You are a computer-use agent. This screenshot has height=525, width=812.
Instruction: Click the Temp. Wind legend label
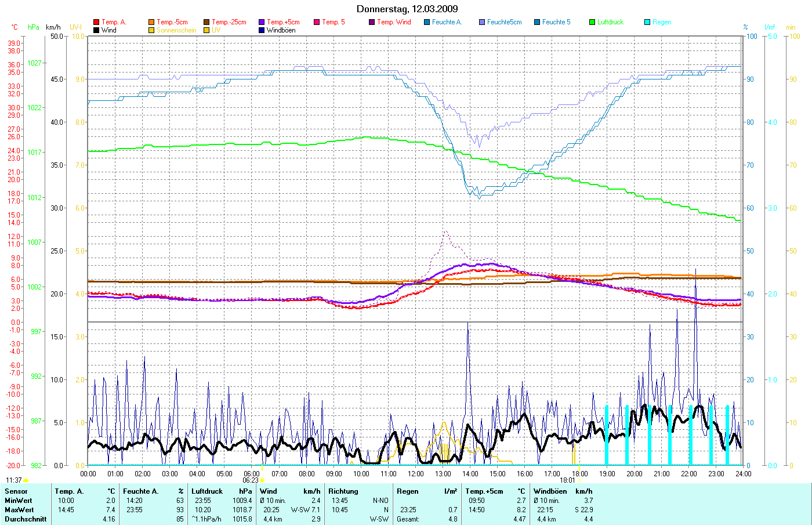tap(394, 22)
